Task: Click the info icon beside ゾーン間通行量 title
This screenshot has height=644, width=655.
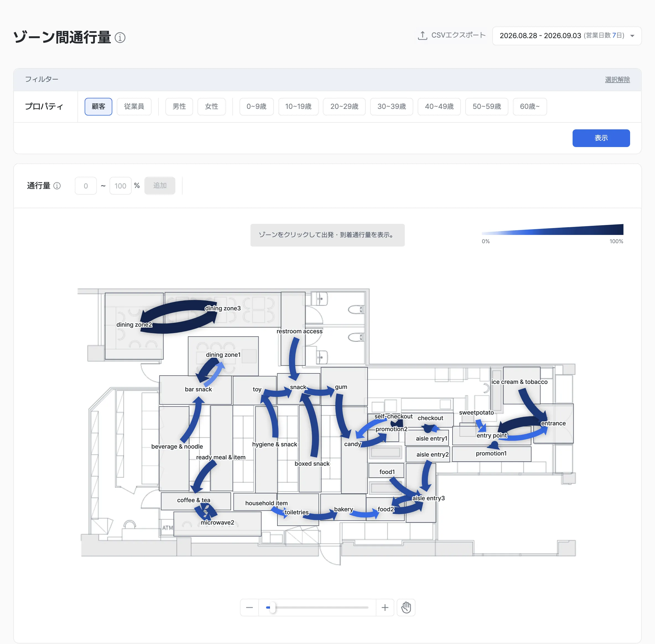Action: coord(120,38)
